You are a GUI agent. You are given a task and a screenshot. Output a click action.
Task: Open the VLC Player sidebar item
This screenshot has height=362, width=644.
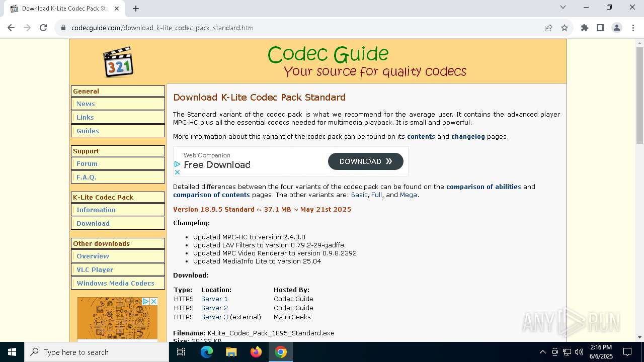tap(118, 270)
